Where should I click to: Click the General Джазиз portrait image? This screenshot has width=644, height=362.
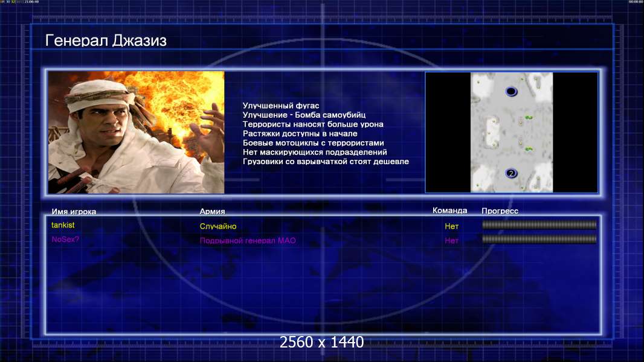click(136, 132)
